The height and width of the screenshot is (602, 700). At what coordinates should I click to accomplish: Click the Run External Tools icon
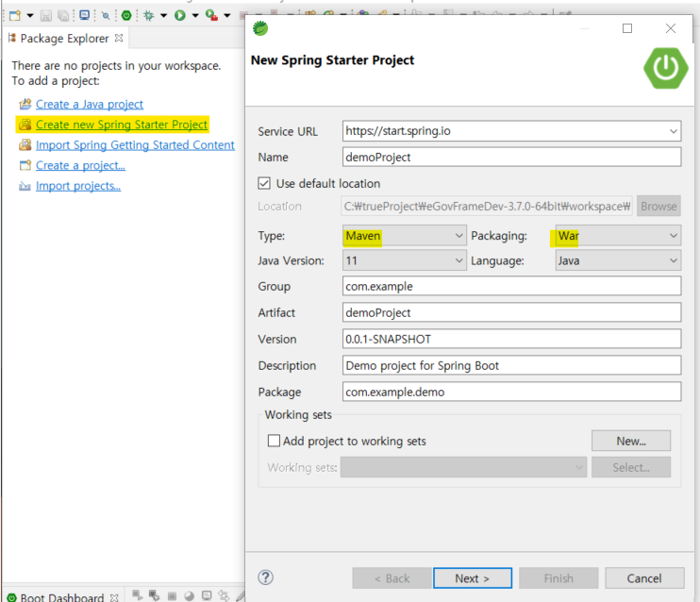(x=211, y=16)
